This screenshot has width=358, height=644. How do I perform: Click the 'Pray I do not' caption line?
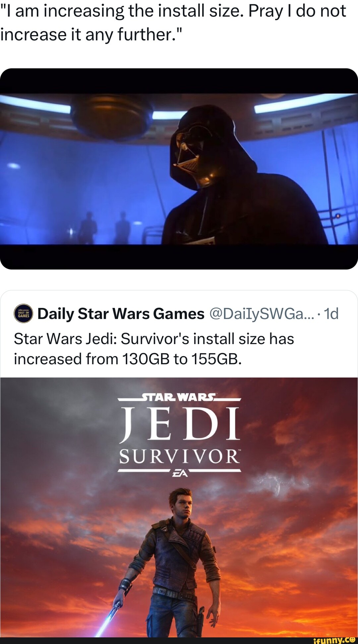tap(297, 11)
